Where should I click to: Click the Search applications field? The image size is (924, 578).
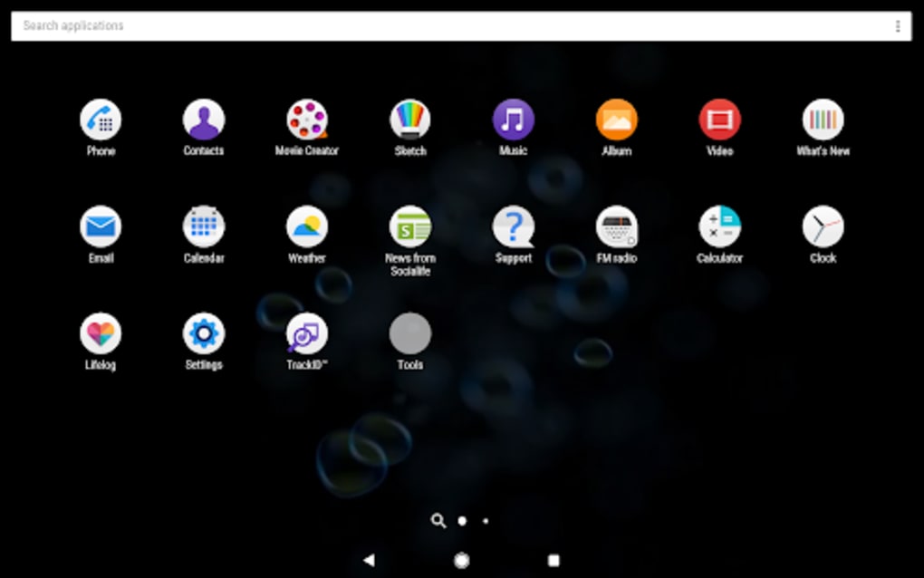(362, 25)
